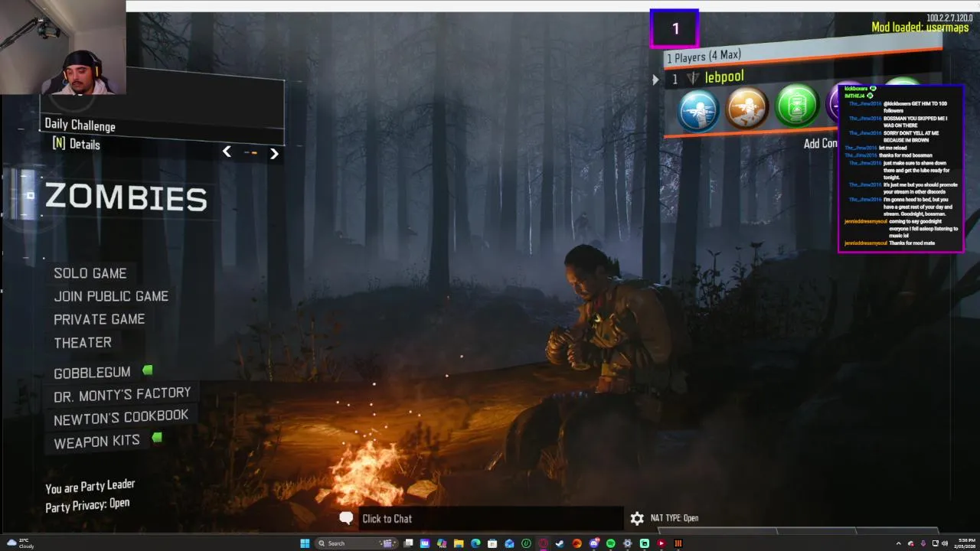Viewport: 980px width, 551px height.
Task: Open Spotify from the taskbar
Action: pos(611,543)
